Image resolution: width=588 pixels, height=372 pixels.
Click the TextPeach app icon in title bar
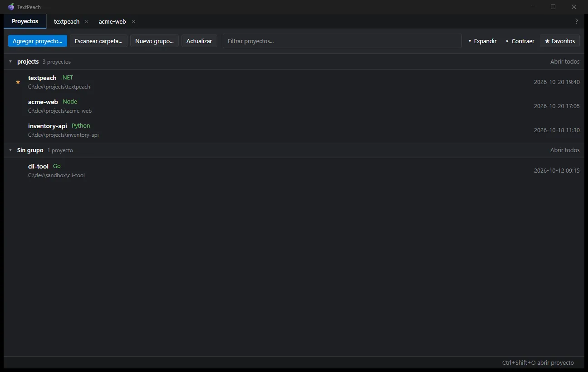pyautogui.click(x=11, y=7)
